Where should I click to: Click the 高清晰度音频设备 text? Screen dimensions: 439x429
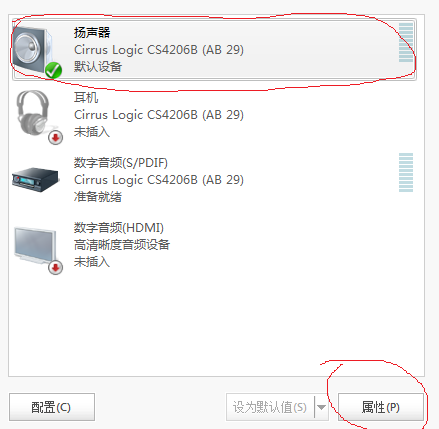point(122,245)
